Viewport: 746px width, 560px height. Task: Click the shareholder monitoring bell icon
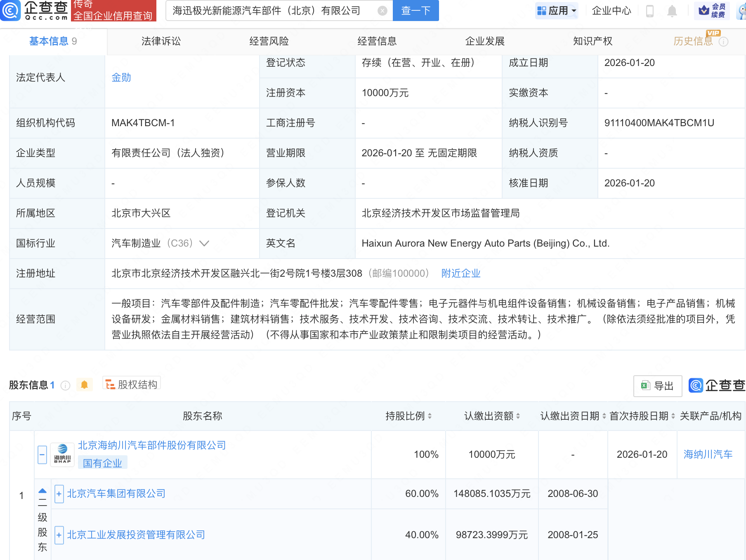[x=84, y=385]
